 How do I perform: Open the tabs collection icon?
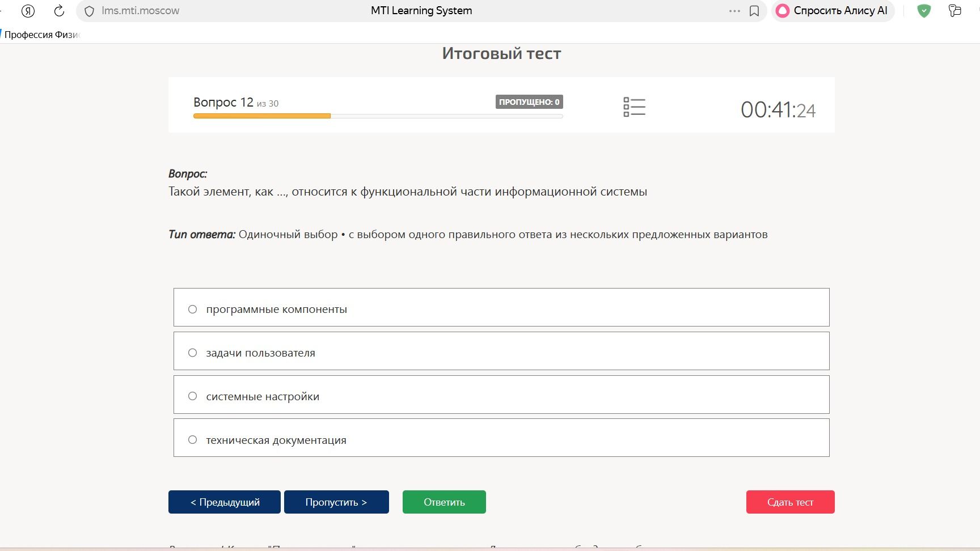(x=955, y=11)
